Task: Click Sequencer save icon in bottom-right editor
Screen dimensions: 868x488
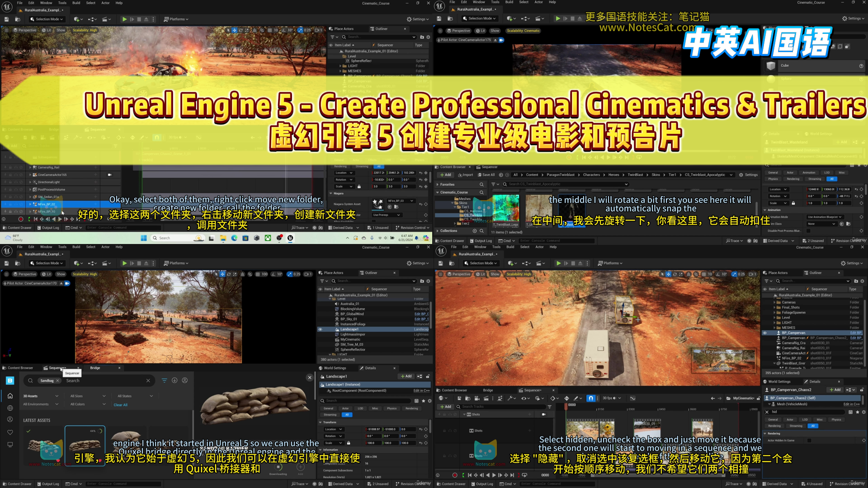Action: tap(459, 398)
